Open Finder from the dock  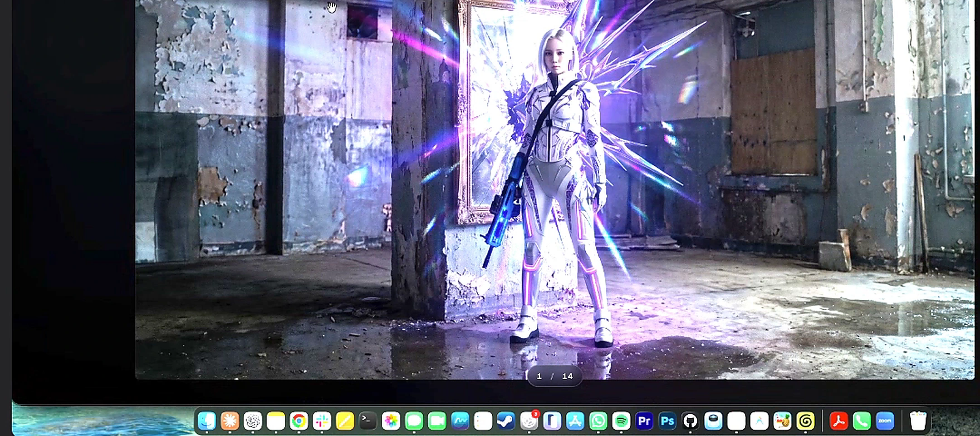(x=207, y=421)
